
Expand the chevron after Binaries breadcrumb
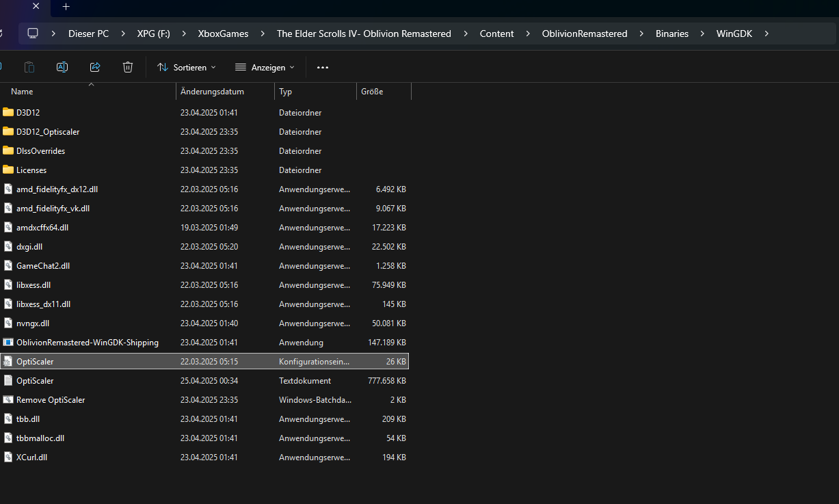pyautogui.click(x=702, y=33)
